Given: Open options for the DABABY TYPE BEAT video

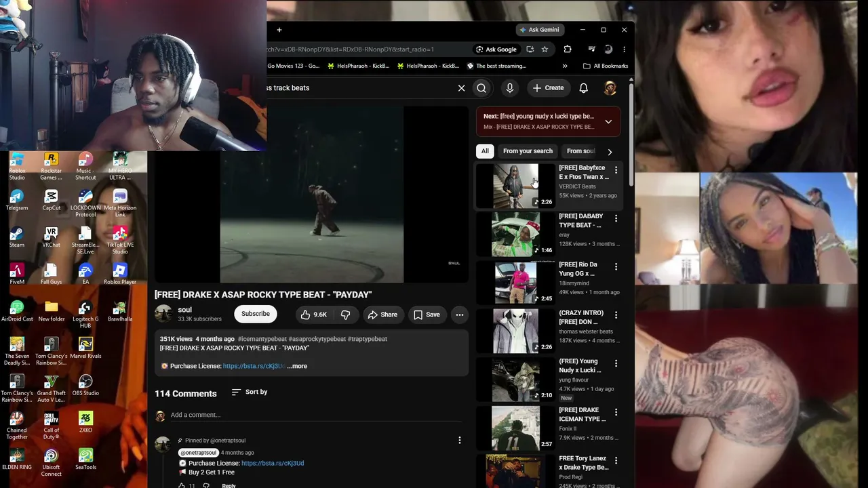Looking at the screenshot, I should (616, 218).
